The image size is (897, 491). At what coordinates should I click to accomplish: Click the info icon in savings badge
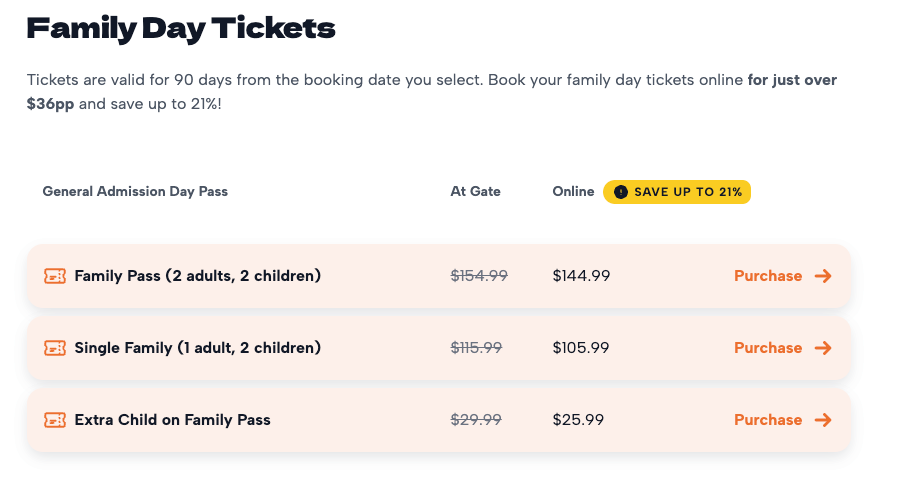(x=621, y=192)
